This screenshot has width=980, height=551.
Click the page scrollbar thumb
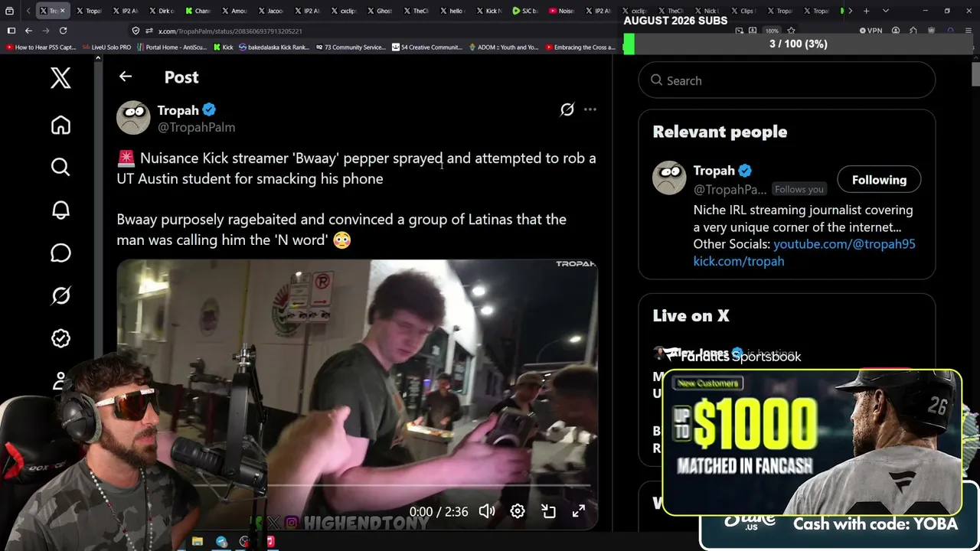(x=975, y=74)
